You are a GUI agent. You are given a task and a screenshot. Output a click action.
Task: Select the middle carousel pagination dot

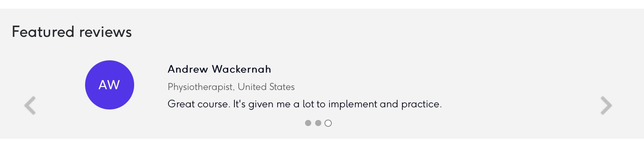point(318,123)
